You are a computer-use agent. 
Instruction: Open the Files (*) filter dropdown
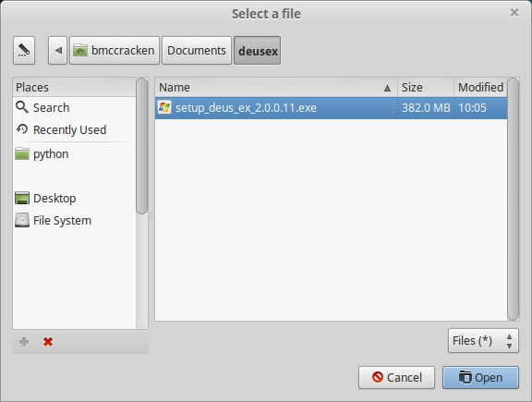click(x=483, y=341)
